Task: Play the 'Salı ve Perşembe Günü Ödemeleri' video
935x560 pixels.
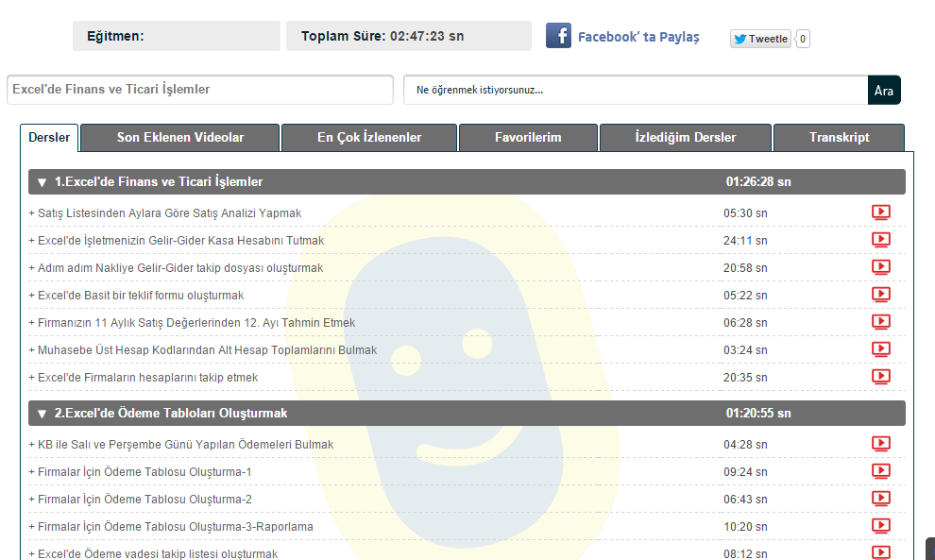Action: (x=880, y=444)
